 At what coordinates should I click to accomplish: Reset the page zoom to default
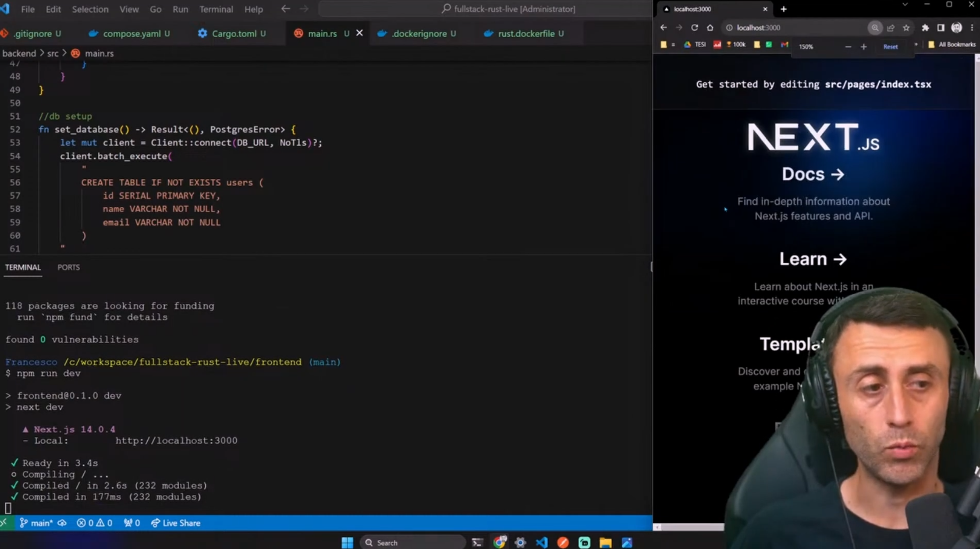[x=890, y=46]
